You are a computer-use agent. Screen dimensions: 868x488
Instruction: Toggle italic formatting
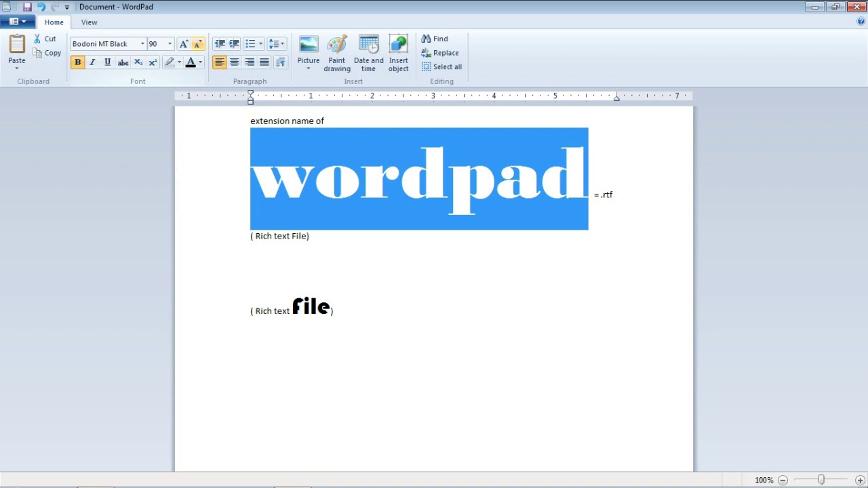pyautogui.click(x=92, y=62)
